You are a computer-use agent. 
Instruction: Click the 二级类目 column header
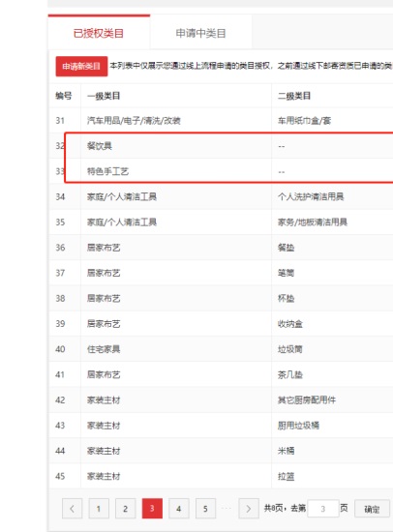pyautogui.click(x=294, y=96)
